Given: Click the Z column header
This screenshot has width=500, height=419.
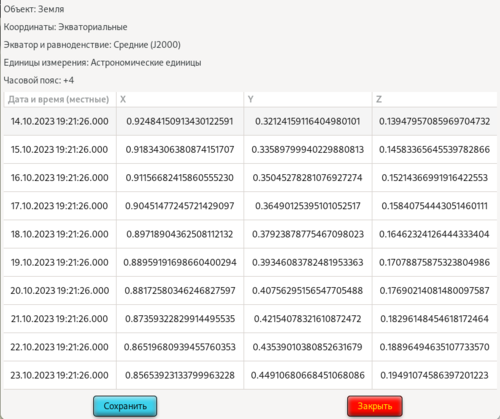Looking at the screenshot, I should coord(435,99).
